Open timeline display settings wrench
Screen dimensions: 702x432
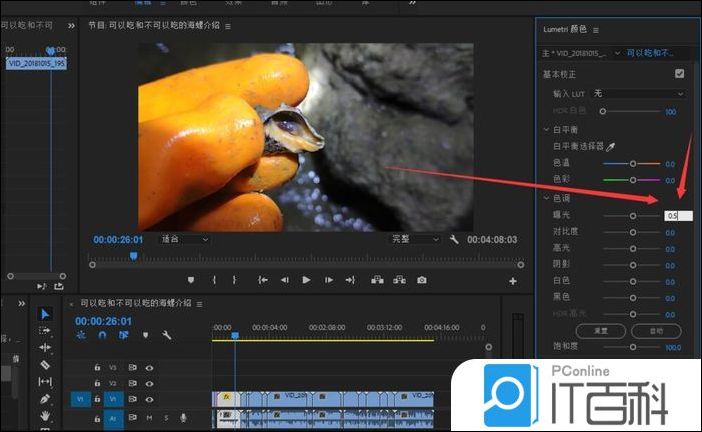click(167, 336)
